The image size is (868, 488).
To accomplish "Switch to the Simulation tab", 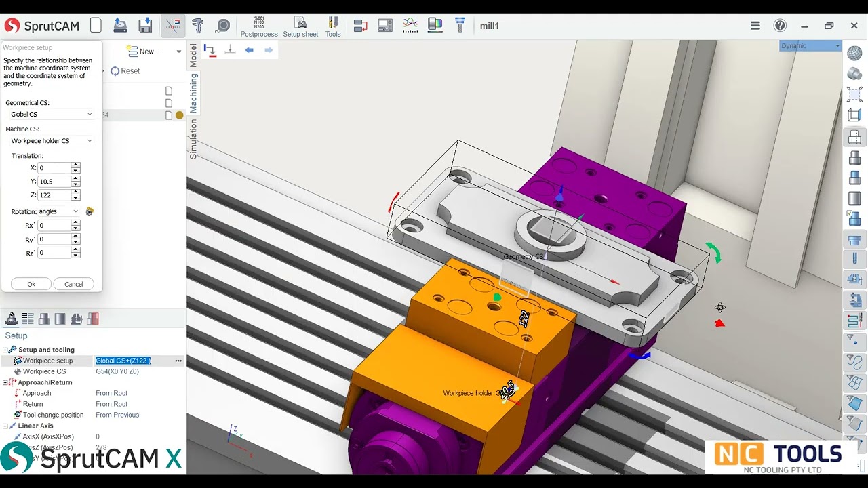I will 193,139.
